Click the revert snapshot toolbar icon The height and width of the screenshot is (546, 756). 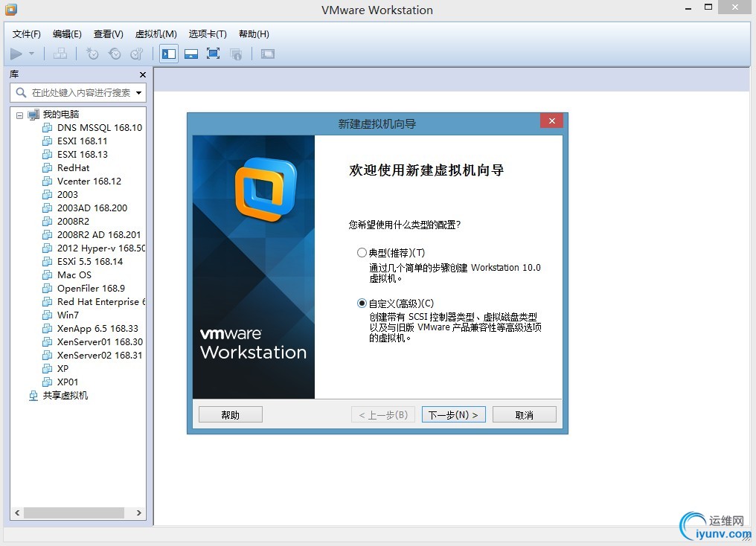pos(115,54)
